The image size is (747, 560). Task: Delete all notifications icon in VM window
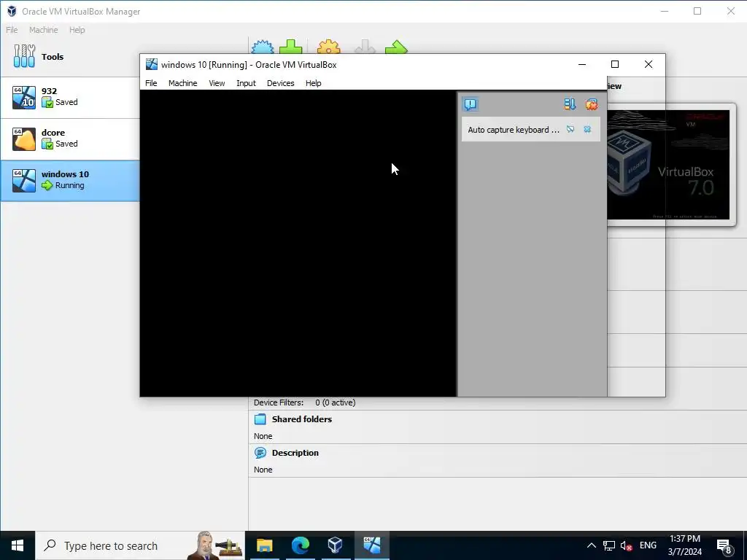[591, 104]
